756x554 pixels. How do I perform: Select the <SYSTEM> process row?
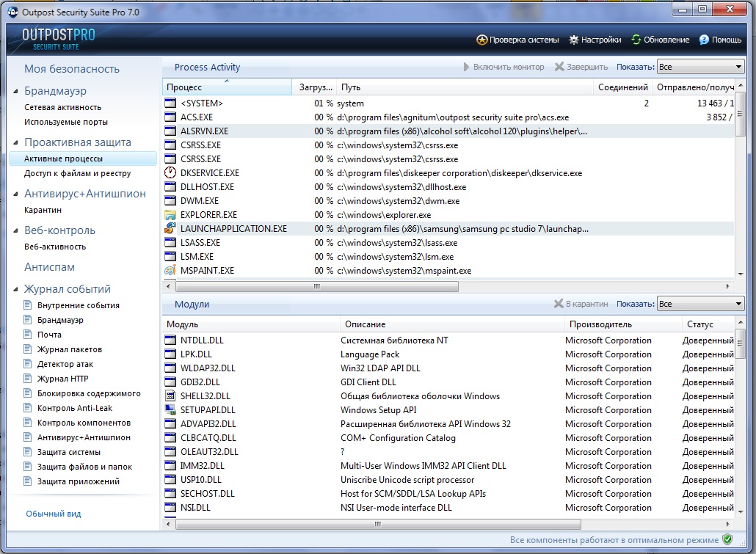coord(448,103)
